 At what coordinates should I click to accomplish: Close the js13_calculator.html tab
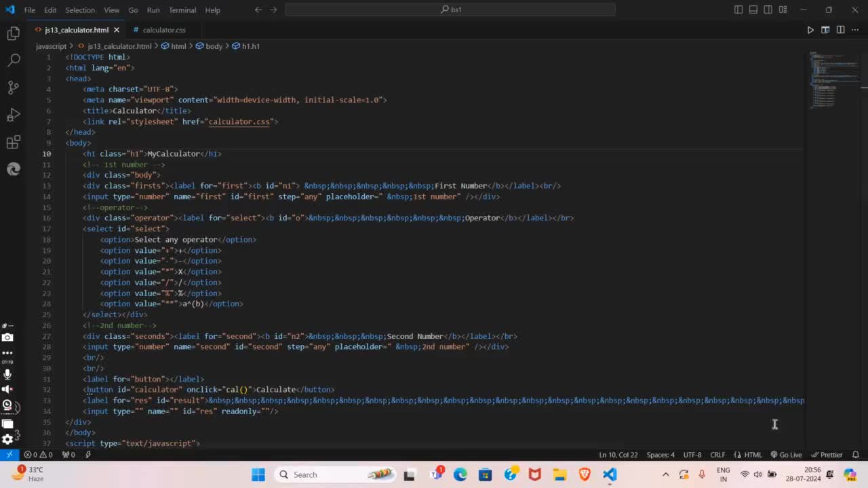pyautogui.click(x=117, y=30)
